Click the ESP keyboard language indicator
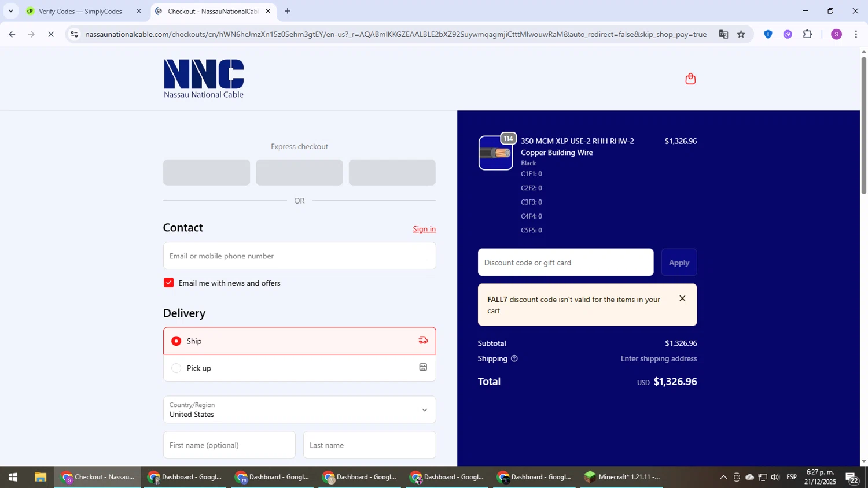The height and width of the screenshot is (488, 868). [x=792, y=477]
